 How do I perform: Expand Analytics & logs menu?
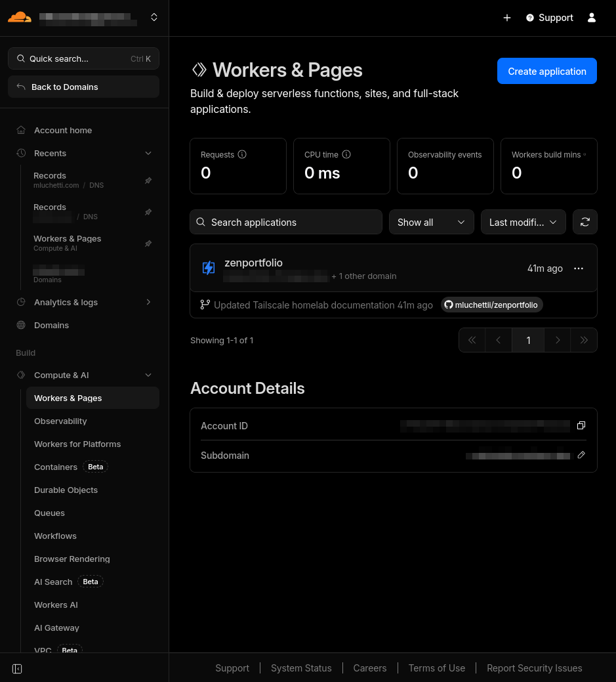click(x=148, y=303)
